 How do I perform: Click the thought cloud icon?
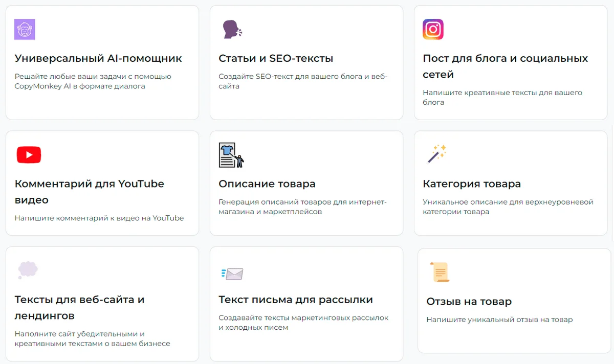pyautogui.click(x=28, y=269)
